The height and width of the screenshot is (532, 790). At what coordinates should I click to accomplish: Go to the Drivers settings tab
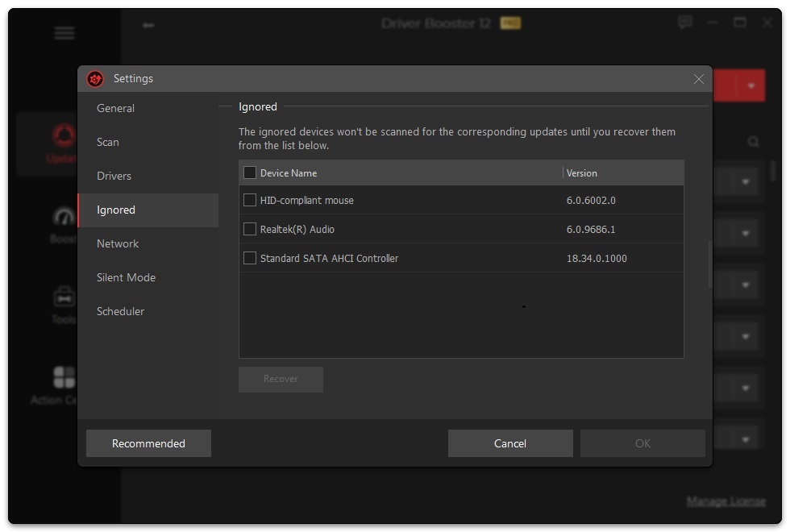tap(148, 176)
